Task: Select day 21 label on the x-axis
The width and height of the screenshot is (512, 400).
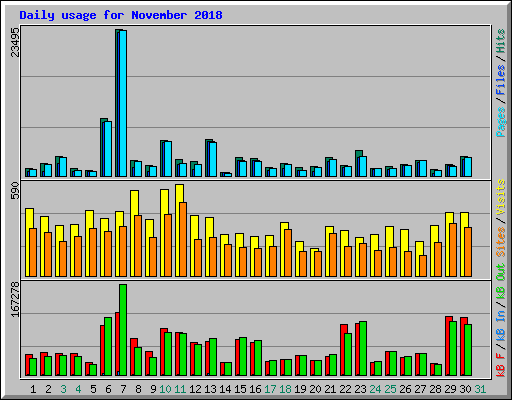Action: 330,389
